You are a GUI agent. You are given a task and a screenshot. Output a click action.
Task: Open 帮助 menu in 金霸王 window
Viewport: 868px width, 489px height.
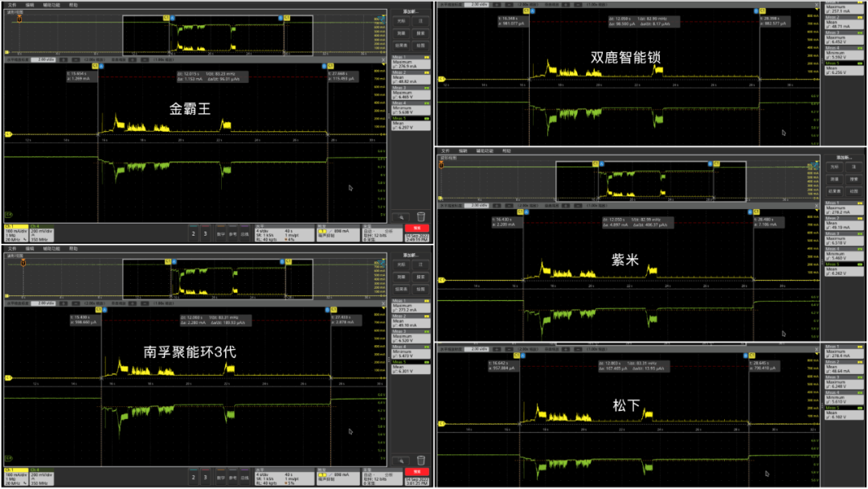73,5
